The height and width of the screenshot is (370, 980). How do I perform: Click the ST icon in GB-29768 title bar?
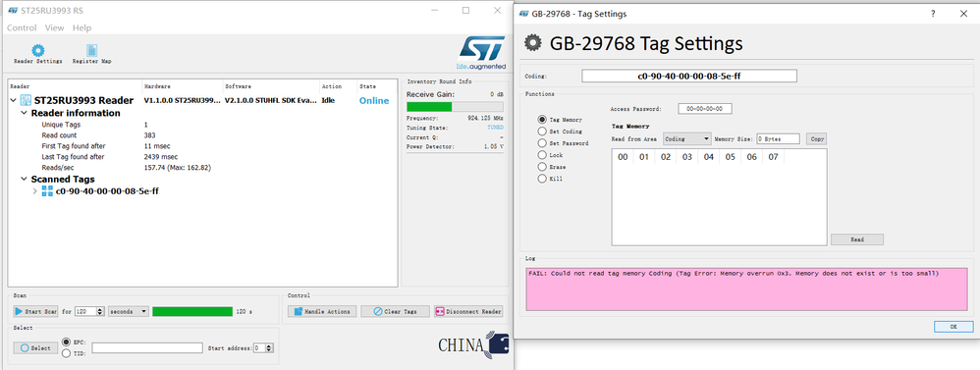523,13
